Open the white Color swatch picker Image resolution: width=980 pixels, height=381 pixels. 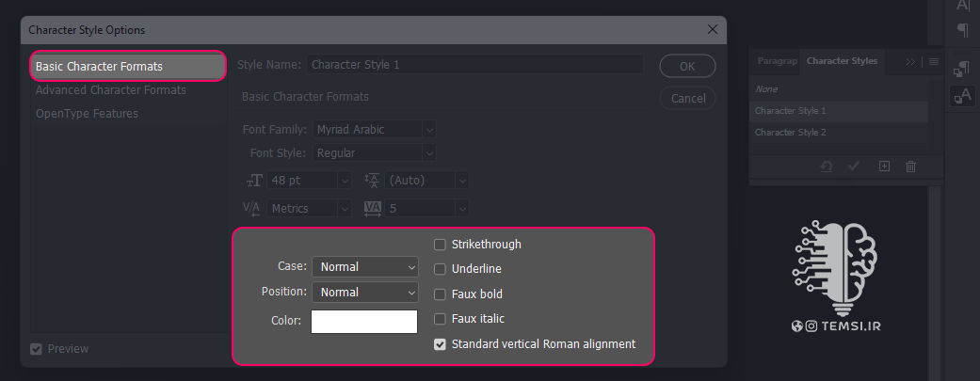pyautogui.click(x=364, y=322)
